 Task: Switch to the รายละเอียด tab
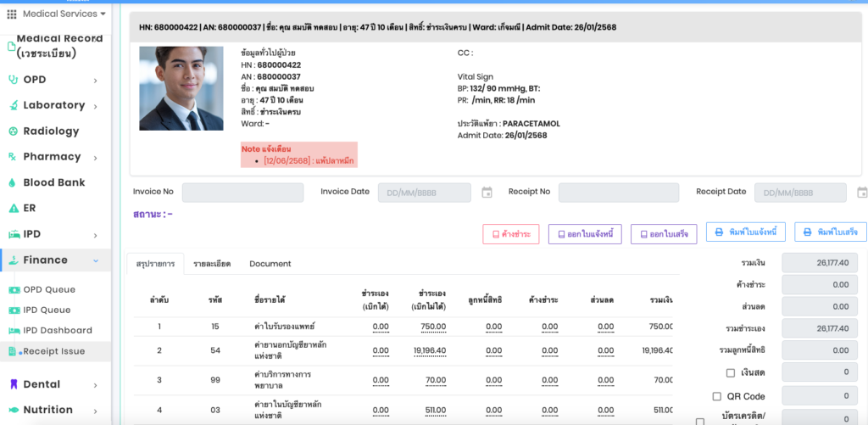click(211, 264)
